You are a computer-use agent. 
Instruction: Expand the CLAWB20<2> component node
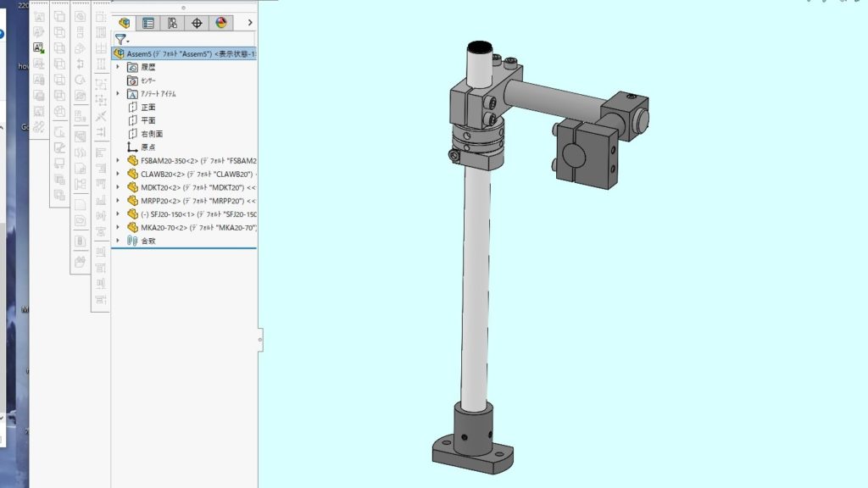118,174
